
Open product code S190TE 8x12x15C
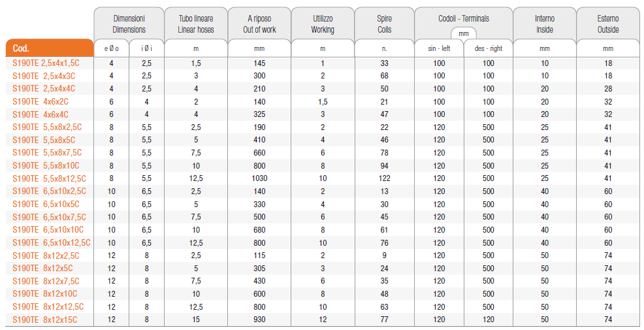pos(44,320)
